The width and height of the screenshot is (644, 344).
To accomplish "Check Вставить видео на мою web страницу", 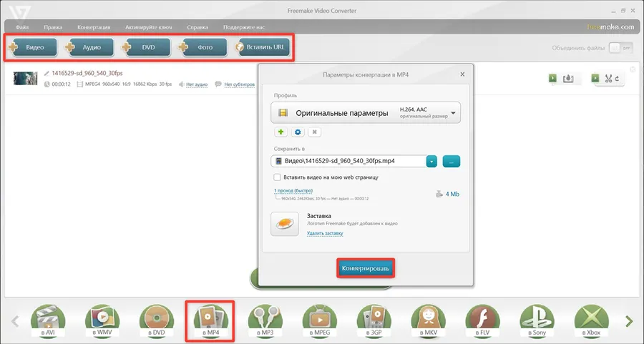I will tap(277, 177).
